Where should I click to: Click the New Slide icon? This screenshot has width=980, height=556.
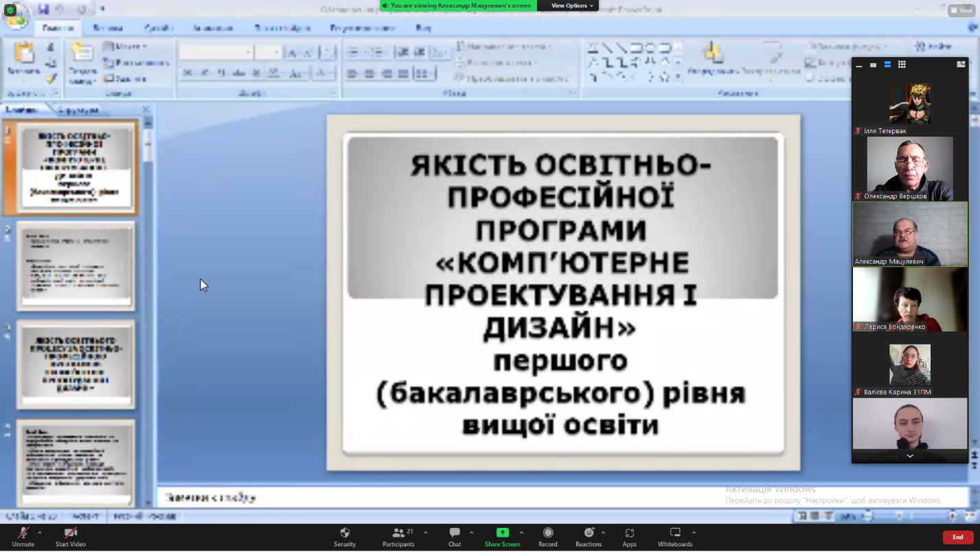pos(82,53)
